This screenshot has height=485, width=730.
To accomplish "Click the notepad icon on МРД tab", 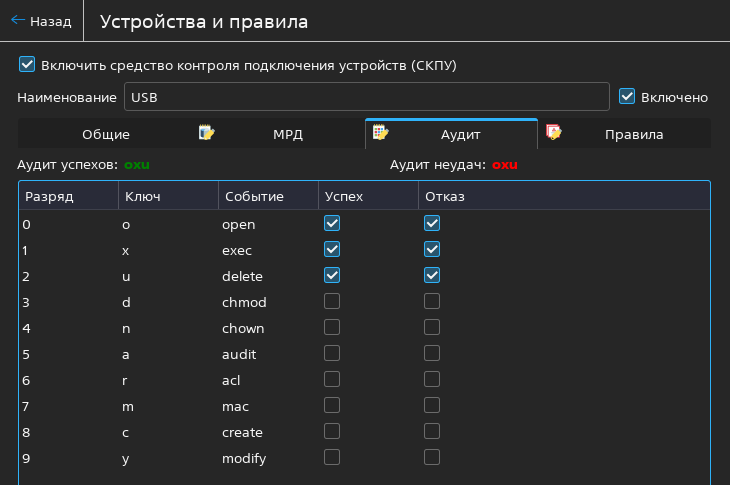I will (207, 133).
